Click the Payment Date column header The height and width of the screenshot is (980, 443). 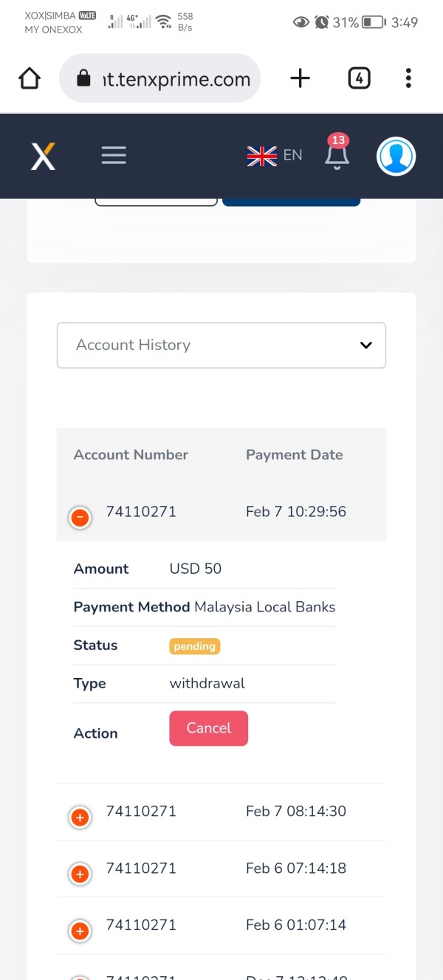(x=294, y=455)
